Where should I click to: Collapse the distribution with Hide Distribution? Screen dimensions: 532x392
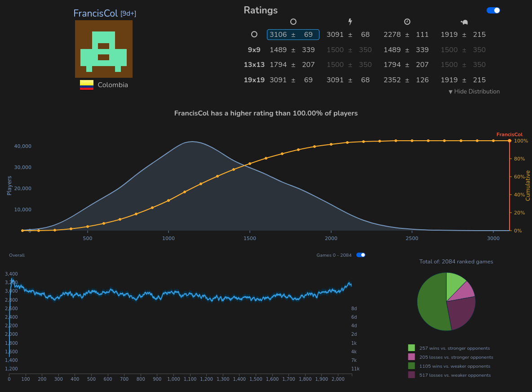point(474,91)
